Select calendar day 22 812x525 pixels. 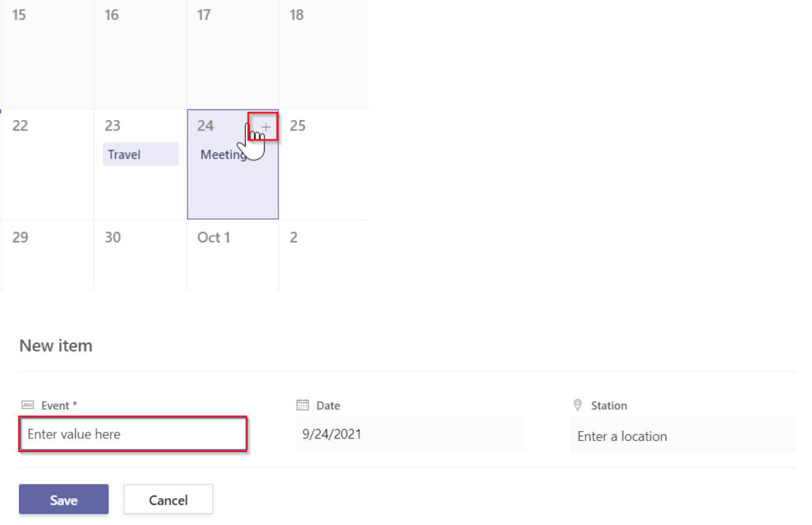coord(46,163)
